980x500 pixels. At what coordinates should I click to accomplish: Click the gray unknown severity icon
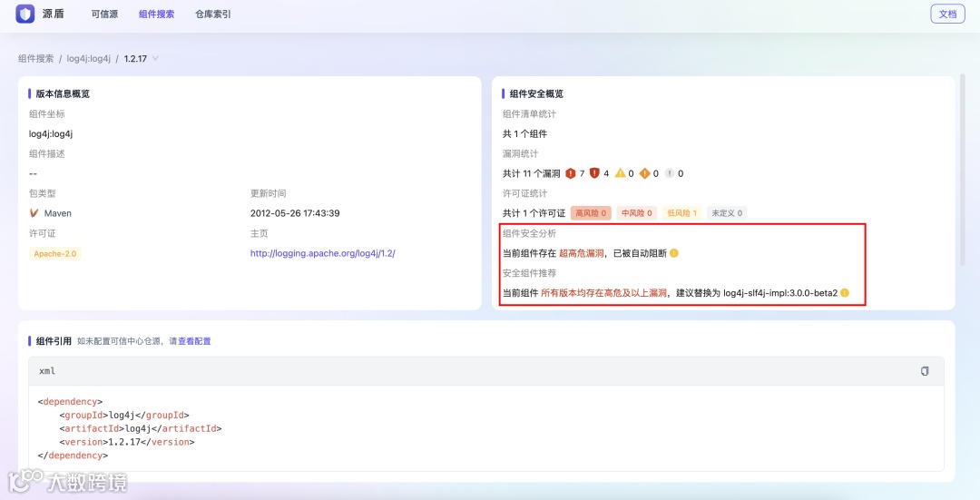pyautogui.click(x=670, y=173)
